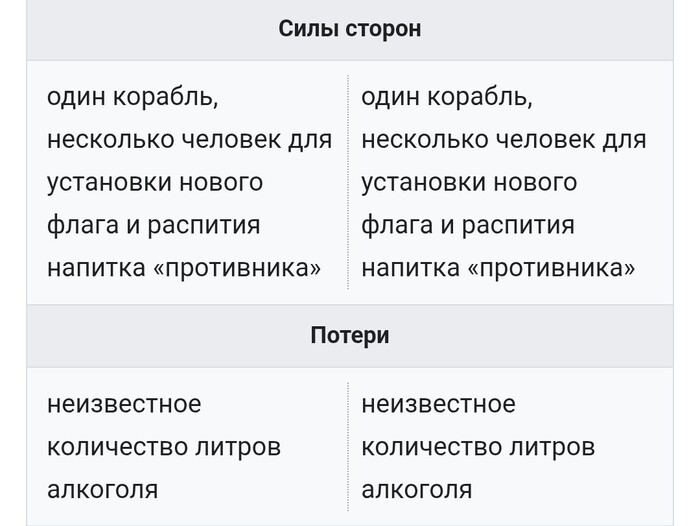700x526 pixels.
Task: Click the dotted divider in the losses section
Action: 348,447
